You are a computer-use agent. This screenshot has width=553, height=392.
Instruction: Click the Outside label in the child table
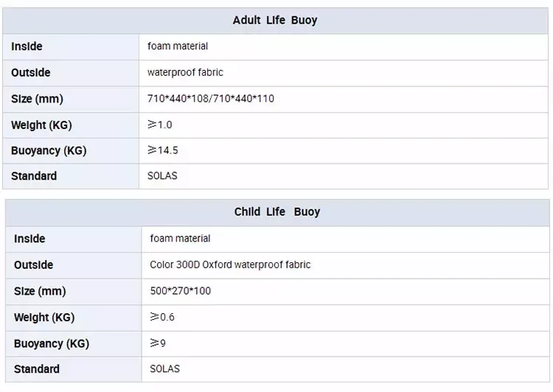(33, 265)
